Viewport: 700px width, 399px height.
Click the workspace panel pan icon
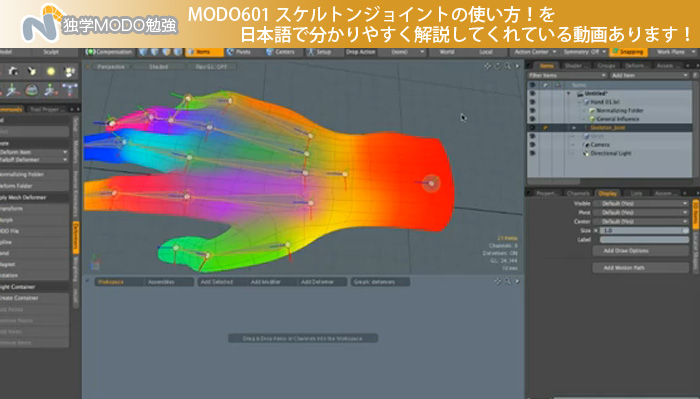pos(498,282)
